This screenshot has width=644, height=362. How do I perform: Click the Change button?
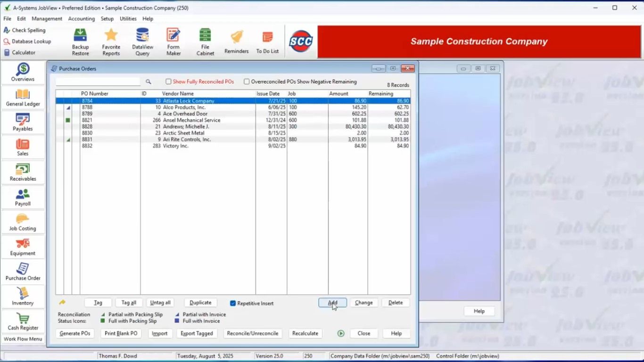coord(363,303)
